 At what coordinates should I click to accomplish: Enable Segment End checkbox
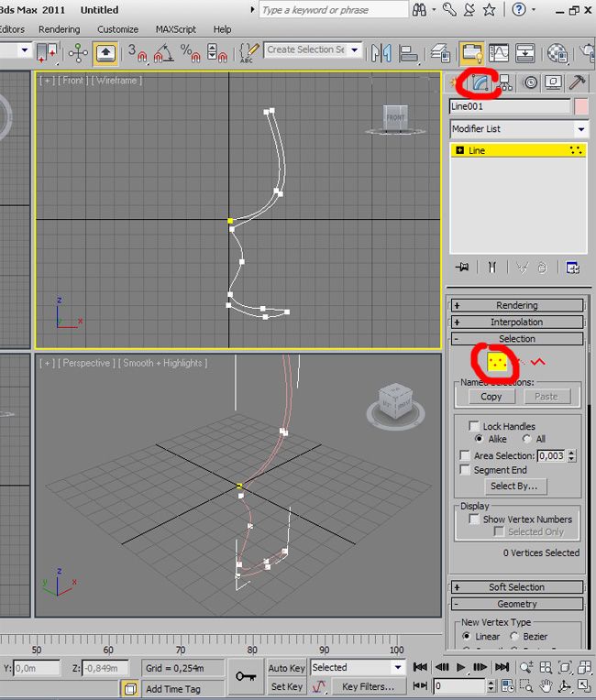(465, 470)
